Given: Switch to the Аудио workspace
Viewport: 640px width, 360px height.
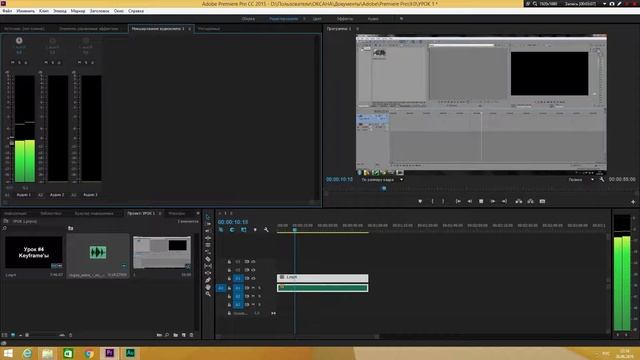Looking at the screenshot, I should tap(373, 19).
